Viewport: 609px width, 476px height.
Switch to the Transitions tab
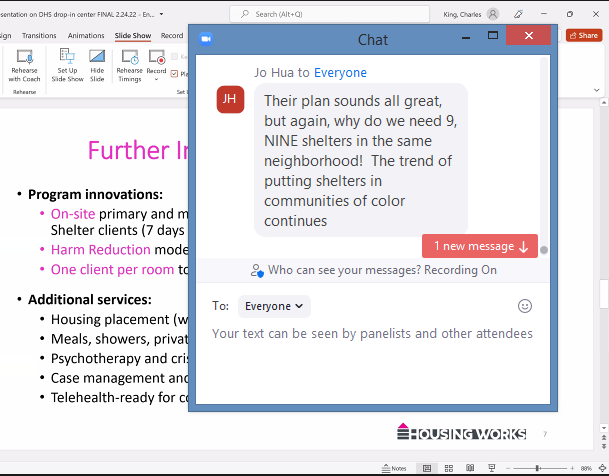[39, 36]
